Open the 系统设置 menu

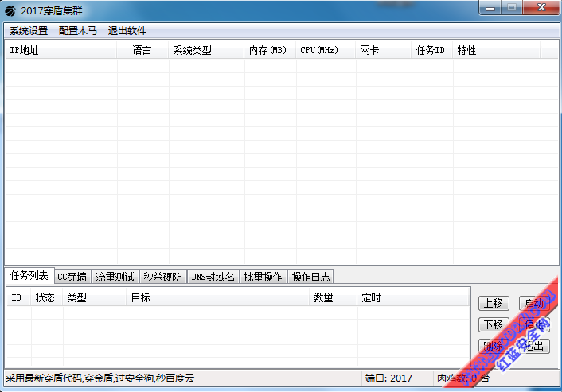click(29, 31)
